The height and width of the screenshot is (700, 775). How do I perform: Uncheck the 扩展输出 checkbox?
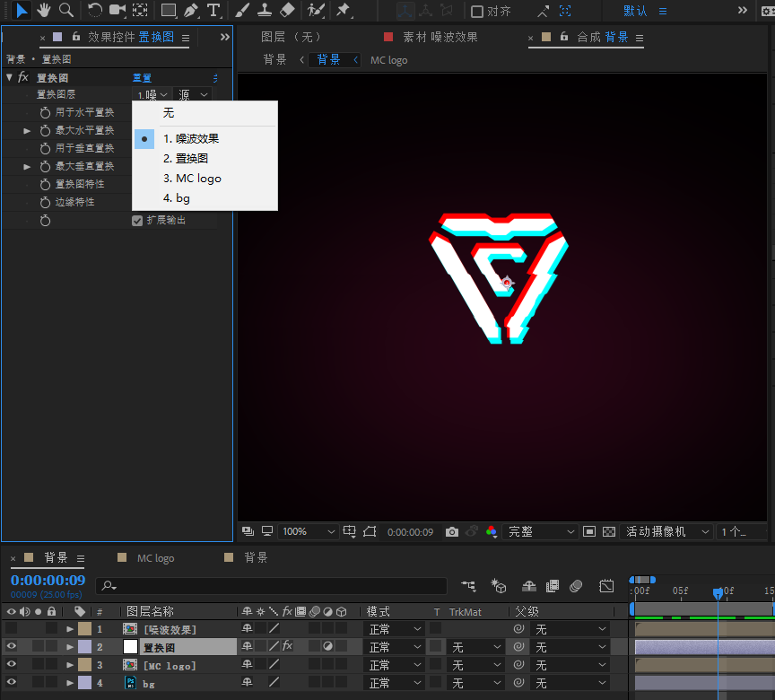[x=137, y=220]
